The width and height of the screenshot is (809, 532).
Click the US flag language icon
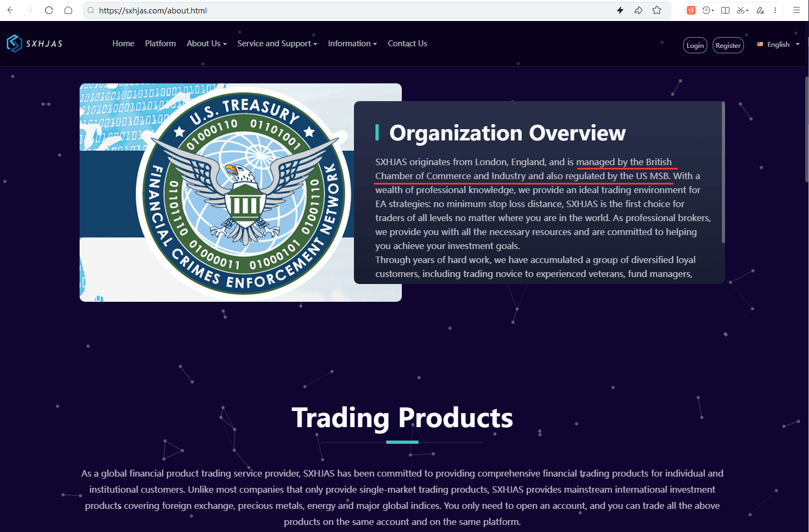[760, 44]
